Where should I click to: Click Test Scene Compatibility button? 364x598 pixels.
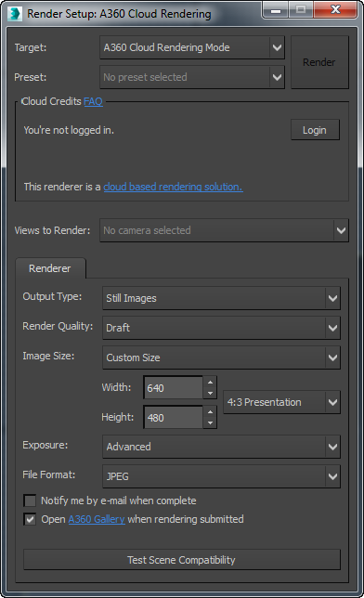click(182, 560)
